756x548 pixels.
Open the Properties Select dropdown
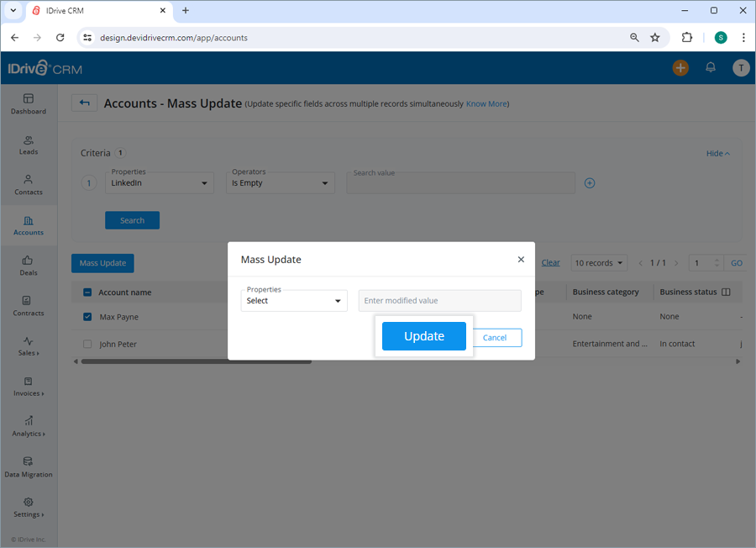(x=294, y=300)
